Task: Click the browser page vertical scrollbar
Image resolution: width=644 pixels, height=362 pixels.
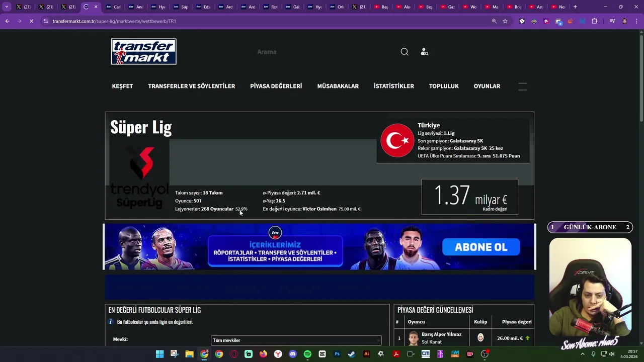Action: (x=641, y=77)
